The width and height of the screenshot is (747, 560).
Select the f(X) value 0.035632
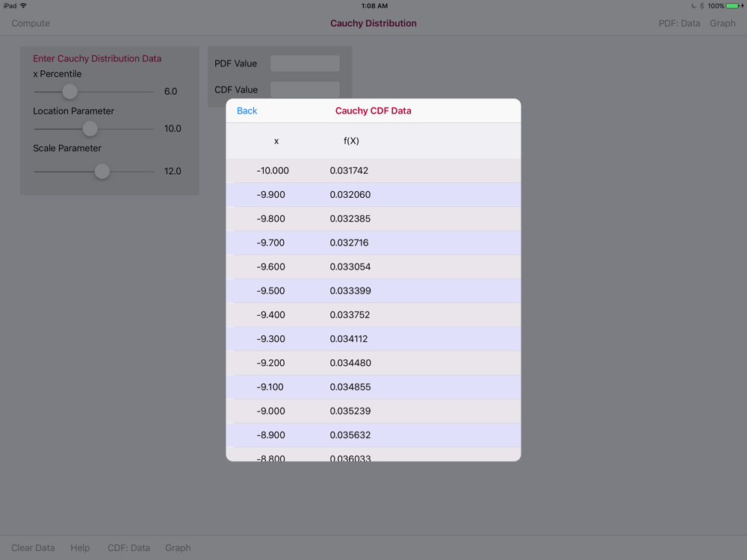[350, 435]
